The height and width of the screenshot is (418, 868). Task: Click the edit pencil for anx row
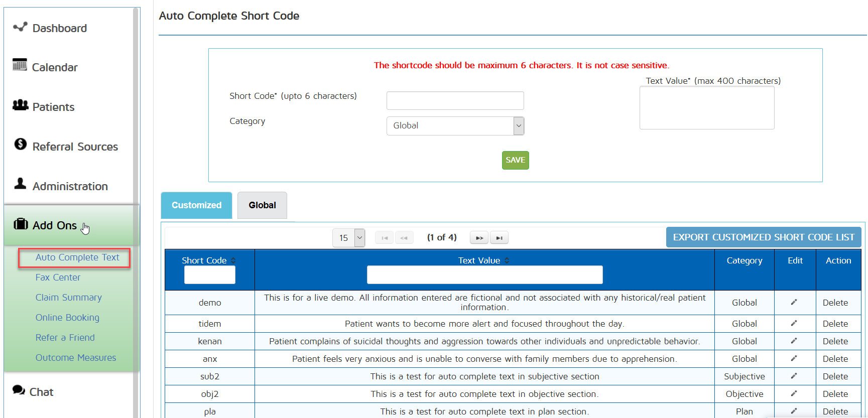coord(794,358)
